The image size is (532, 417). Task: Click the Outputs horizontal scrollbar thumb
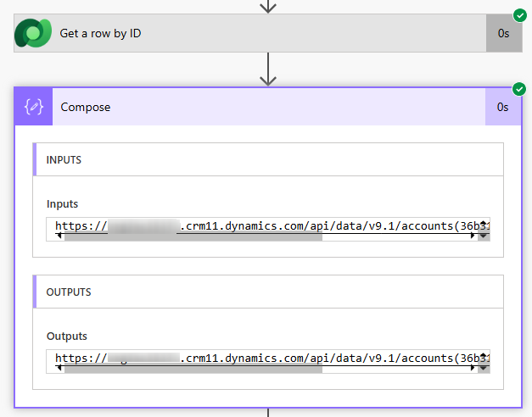click(193, 370)
